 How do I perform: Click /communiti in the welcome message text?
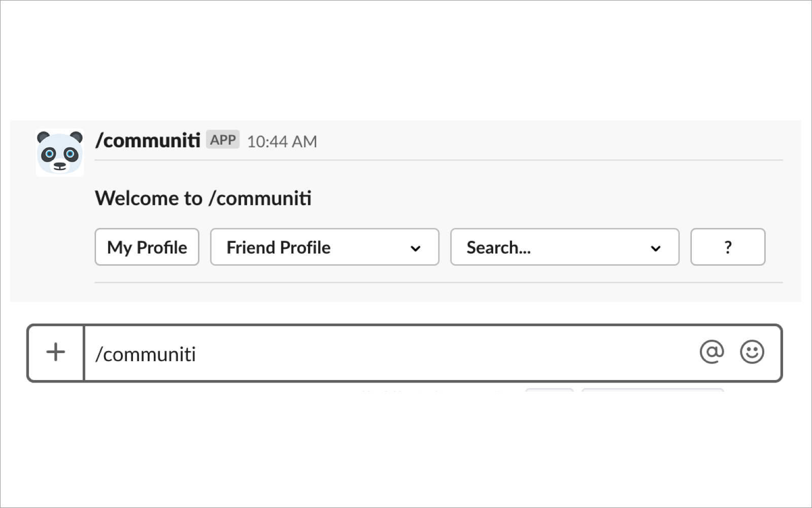(x=260, y=198)
